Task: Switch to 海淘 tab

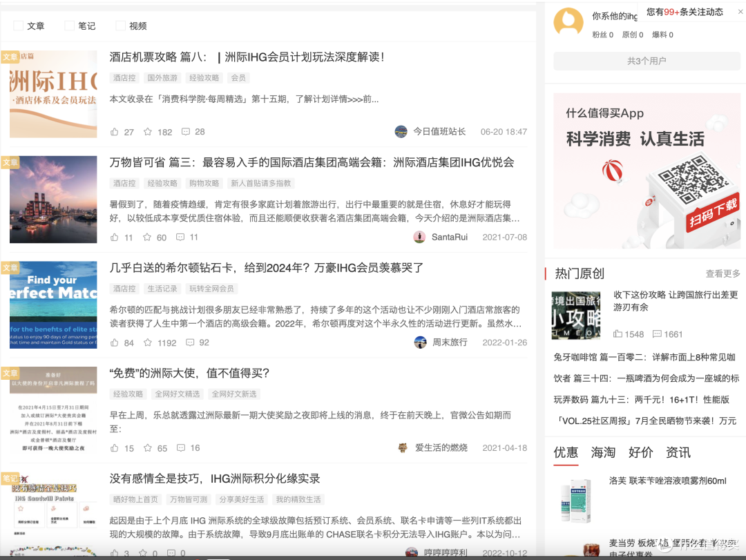Action: [603, 452]
